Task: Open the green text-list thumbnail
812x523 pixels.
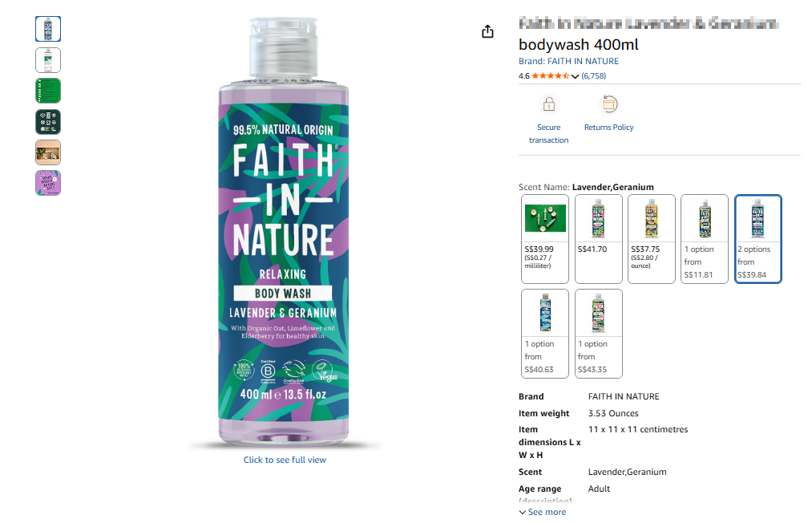Action: (x=48, y=91)
